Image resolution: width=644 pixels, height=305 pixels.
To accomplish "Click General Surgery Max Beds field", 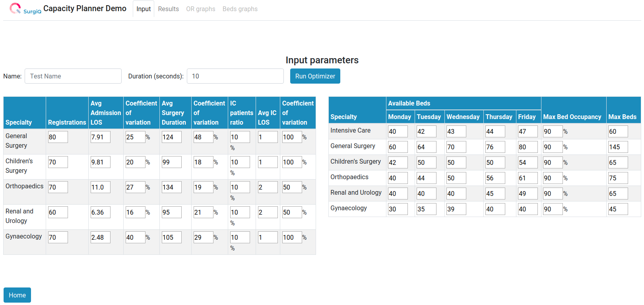I will click(x=618, y=147).
